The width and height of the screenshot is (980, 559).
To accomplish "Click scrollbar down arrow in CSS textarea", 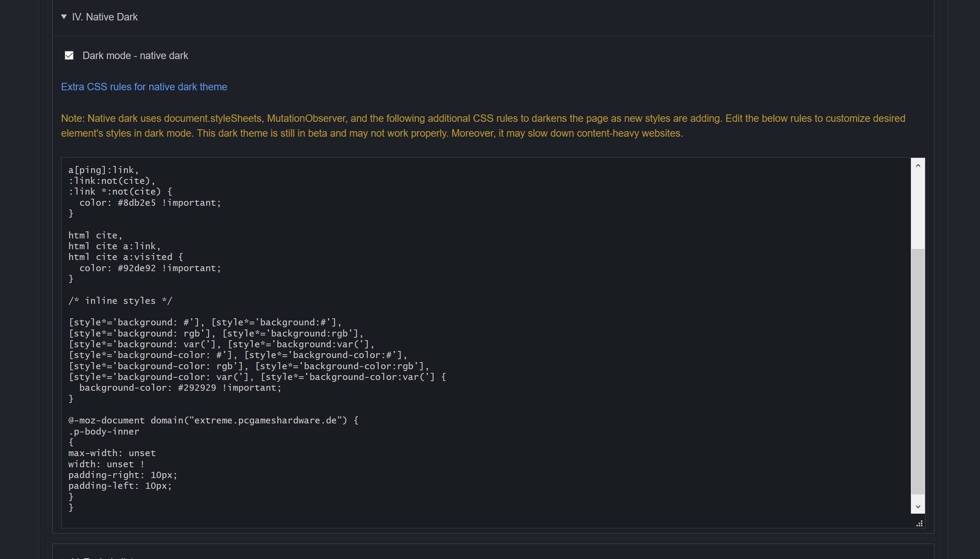I will click(x=918, y=506).
